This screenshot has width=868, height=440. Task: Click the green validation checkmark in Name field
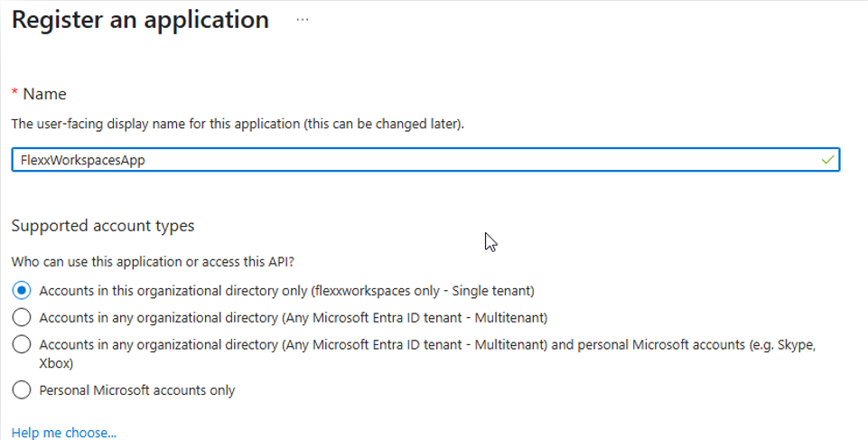(x=827, y=159)
